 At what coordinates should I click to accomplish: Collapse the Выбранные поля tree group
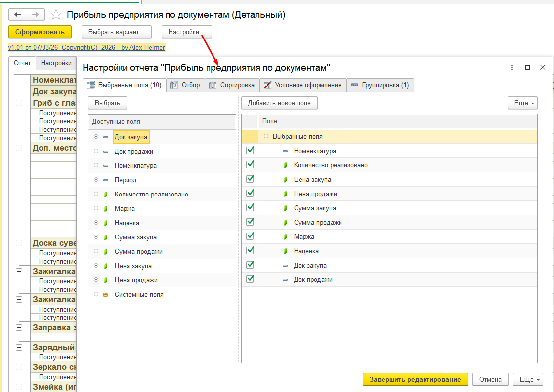266,136
